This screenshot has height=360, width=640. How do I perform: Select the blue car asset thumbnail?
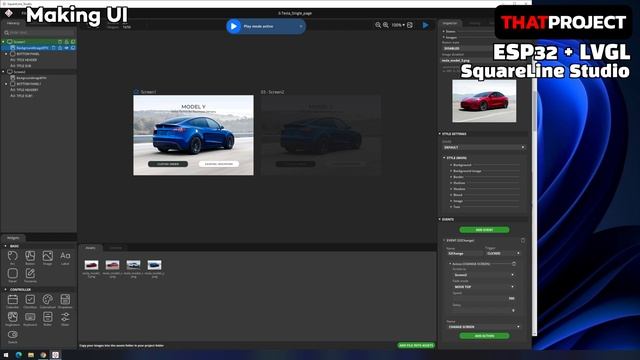[x=154, y=265]
